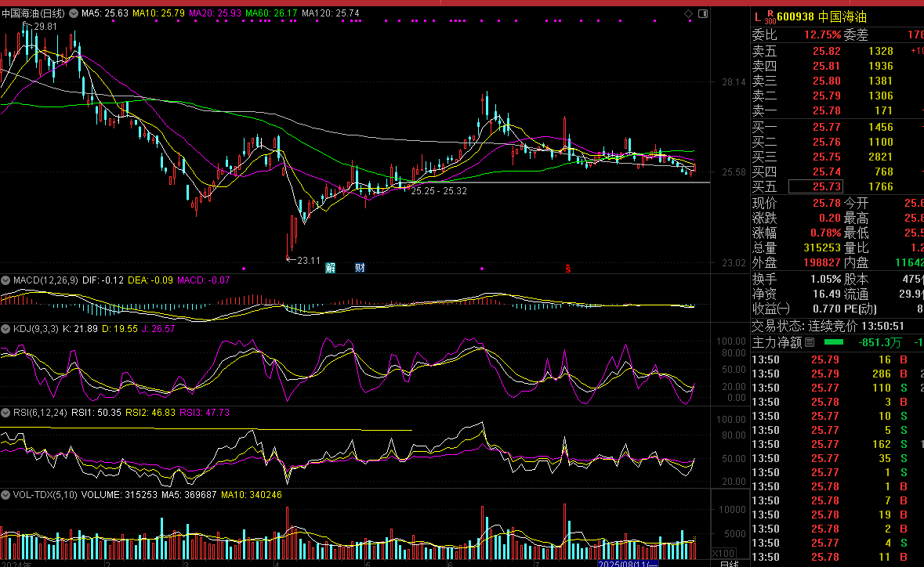Click the 交易状态: 连续竞价 status text
The width and height of the screenshot is (924, 567).
pyautogui.click(x=805, y=326)
